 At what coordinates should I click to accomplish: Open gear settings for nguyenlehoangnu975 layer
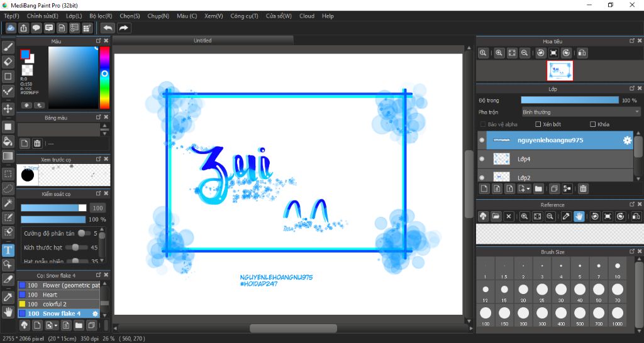pyautogui.click(x=627, y=140)
